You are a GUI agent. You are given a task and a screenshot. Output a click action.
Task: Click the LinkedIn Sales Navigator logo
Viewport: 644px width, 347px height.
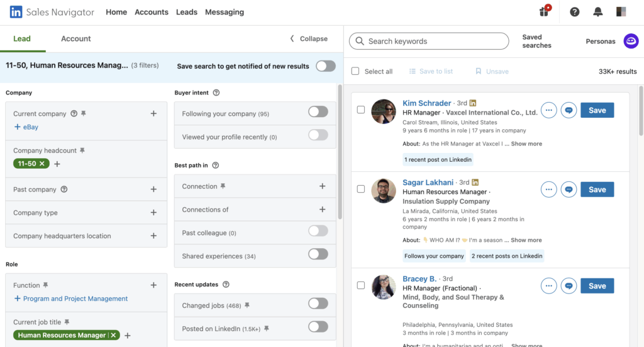52,12
